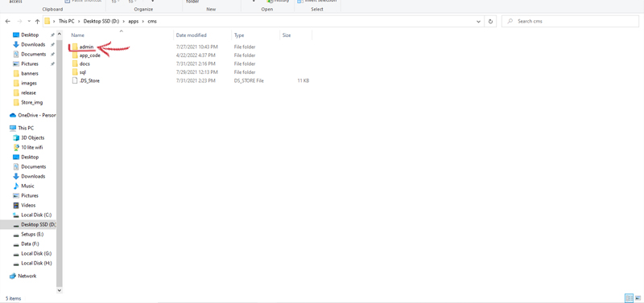This screenshot has height=303, width=644.
Task: Select Desktop SSD (D:) drive in sidebar
Action: pos(38,225)
